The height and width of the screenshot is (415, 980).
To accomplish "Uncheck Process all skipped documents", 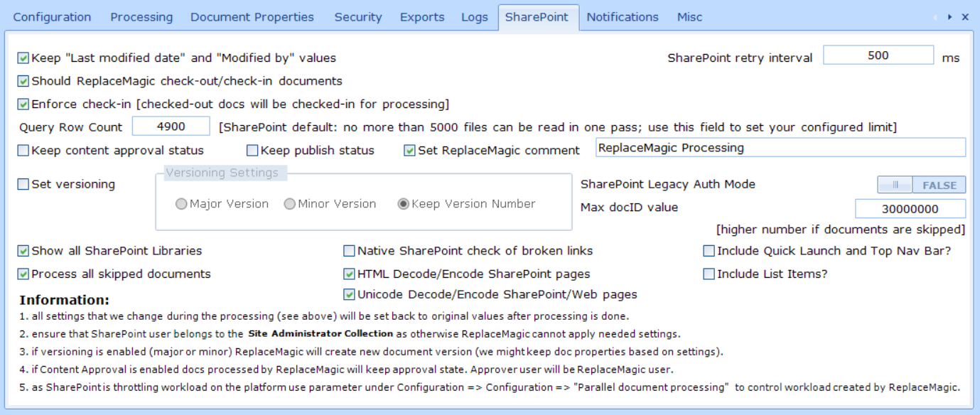I will (x=23, y=274).
